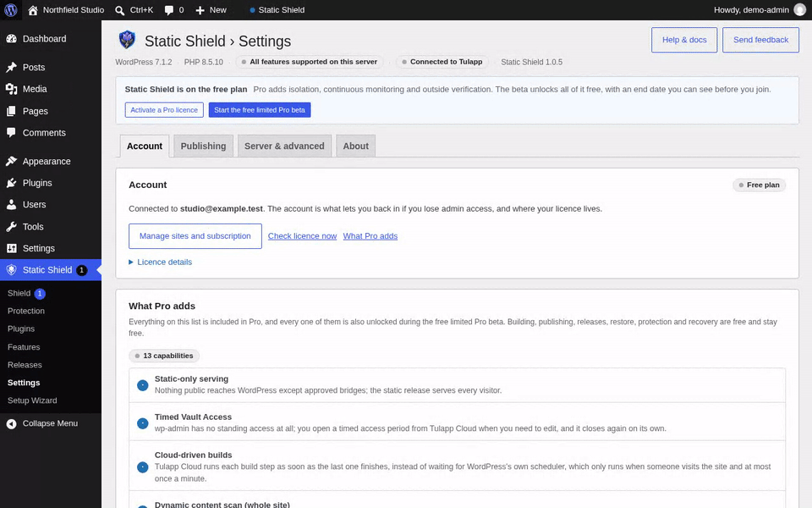
Task: Click the Timed Vault Access bullet icon
Action: point(142,423)
